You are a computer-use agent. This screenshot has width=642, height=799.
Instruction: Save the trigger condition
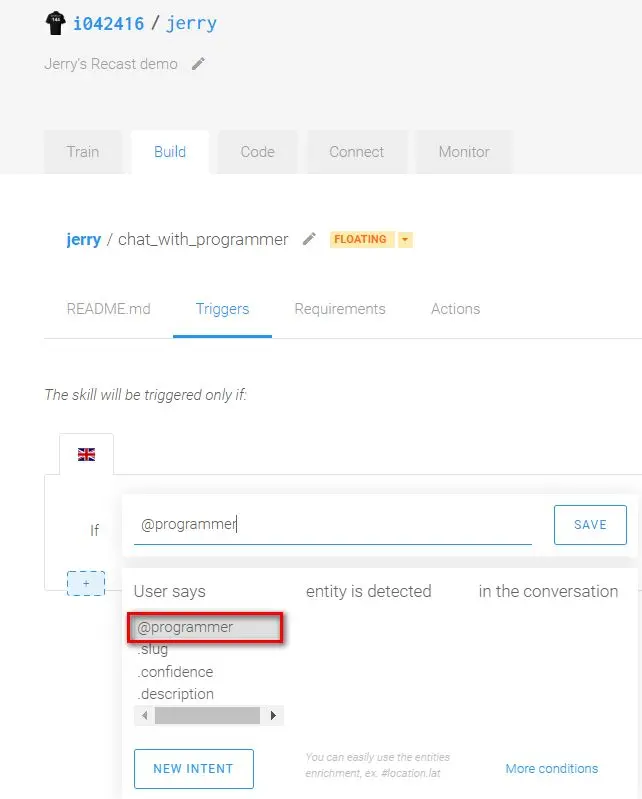tap(590, 525)
